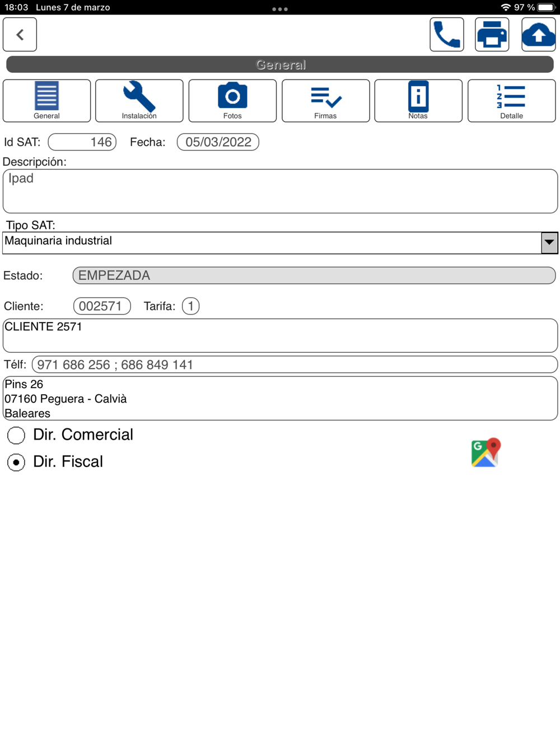This screenshot has width=560, height=747.
Task: Open the Fotos camera tab
Action: (232, 101)
